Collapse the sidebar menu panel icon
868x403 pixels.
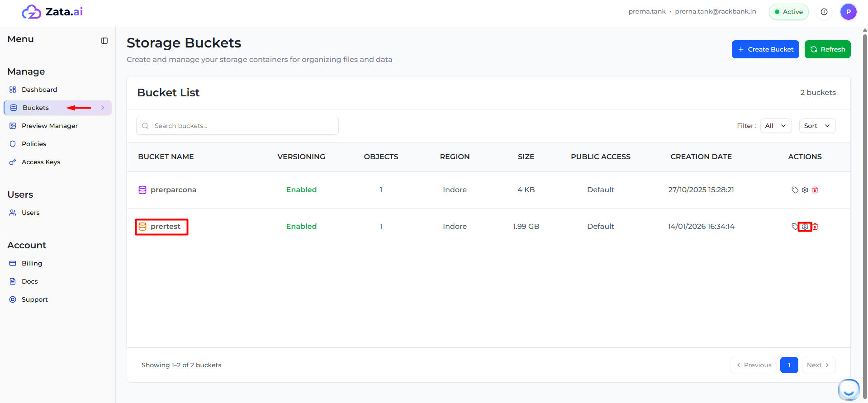point(104,41)
